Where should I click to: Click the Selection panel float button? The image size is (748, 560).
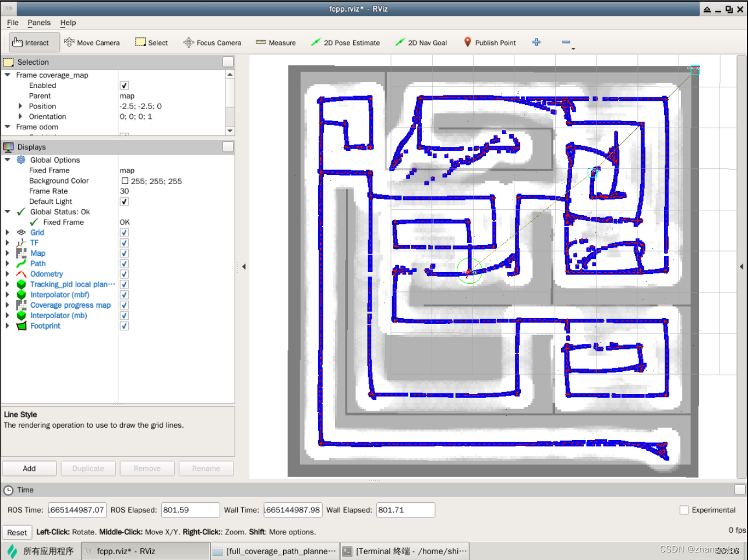coord(228,62)
